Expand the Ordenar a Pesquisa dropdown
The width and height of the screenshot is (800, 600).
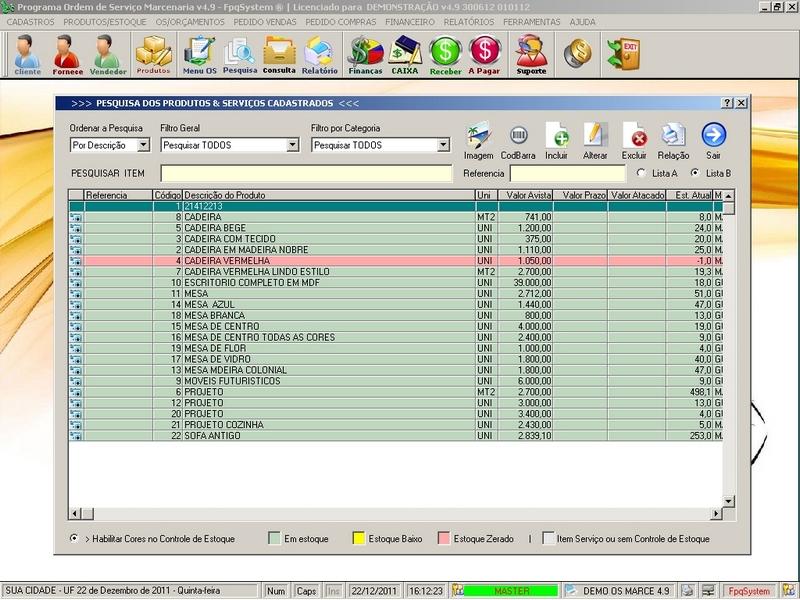point(143,145)
